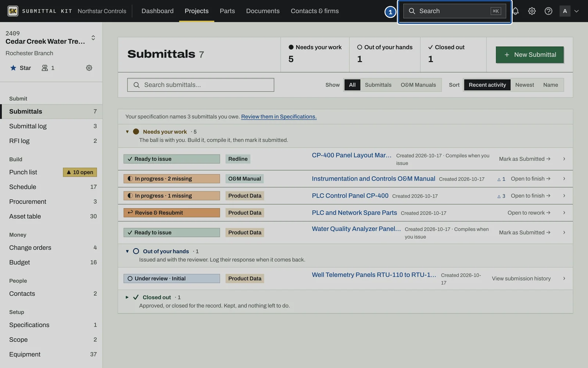This screenshot has width=588, height=368.
Task: Open row chevron for PLC and Network Spare Parts
Action: (x=564, y=213)
